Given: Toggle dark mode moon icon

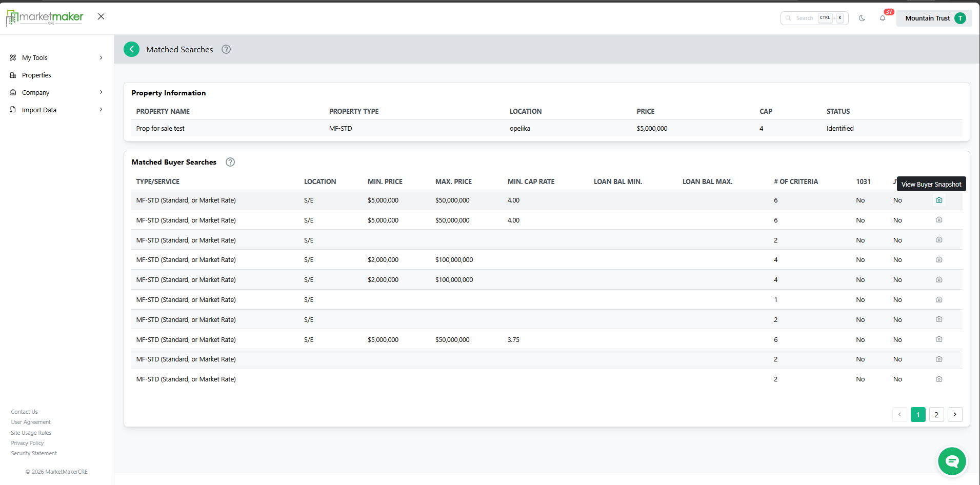Looking at the screenshot, I should [862, 18].
